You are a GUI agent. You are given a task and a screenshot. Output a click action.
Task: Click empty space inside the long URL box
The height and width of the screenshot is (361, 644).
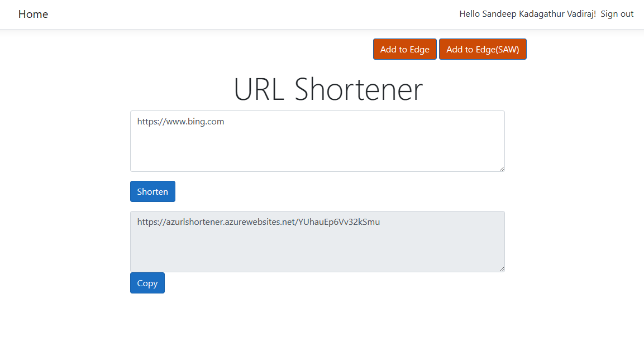pyautogui.click(x=317, y=151)
